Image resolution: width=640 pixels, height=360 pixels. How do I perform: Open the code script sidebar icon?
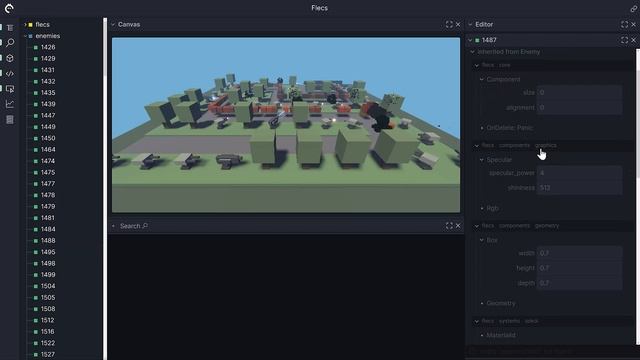(10, 73)
